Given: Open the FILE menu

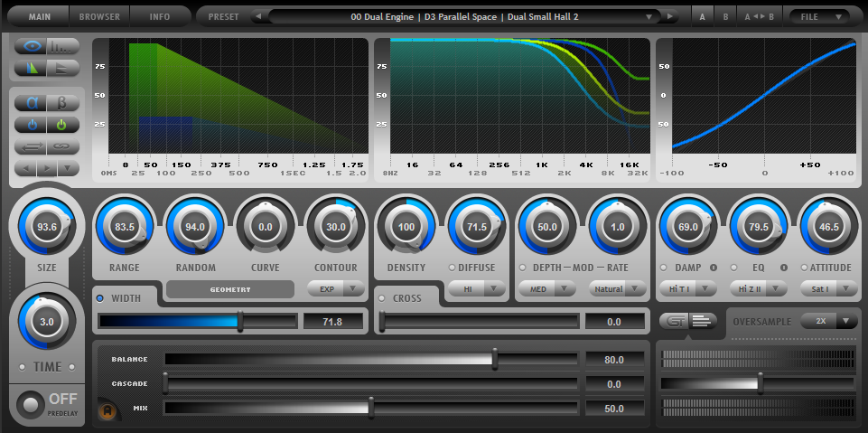Looking at the screenshot, I should (819, 16).
